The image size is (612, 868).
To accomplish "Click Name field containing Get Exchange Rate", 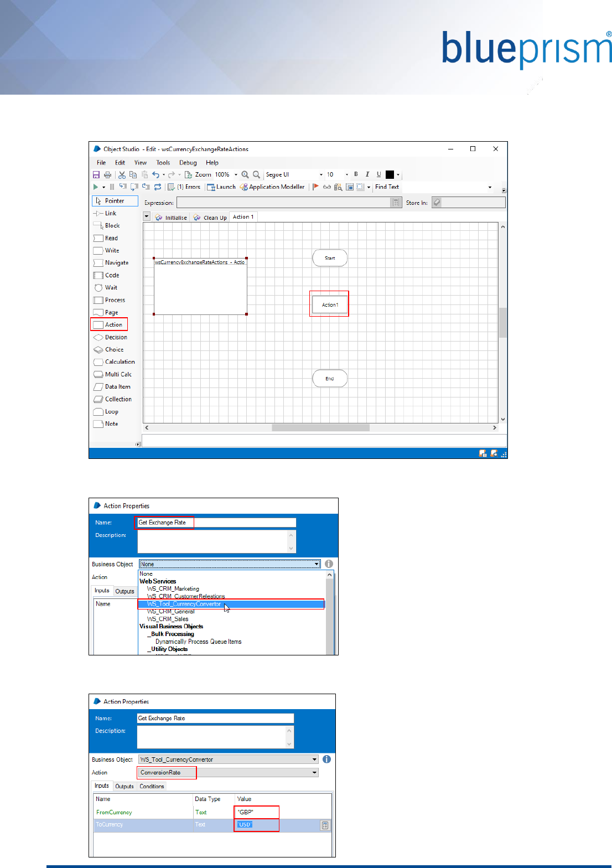I will tap(216, 523).
